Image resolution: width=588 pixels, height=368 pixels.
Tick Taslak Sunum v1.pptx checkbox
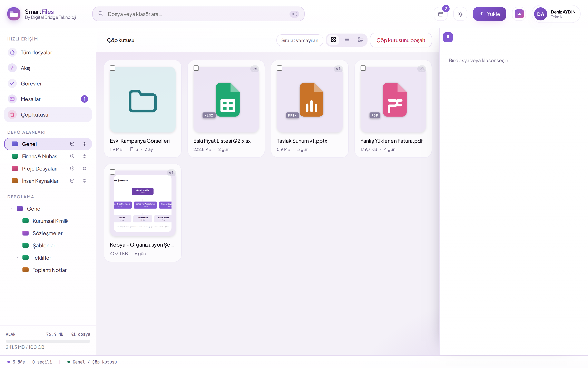click(x=280, y=68)
